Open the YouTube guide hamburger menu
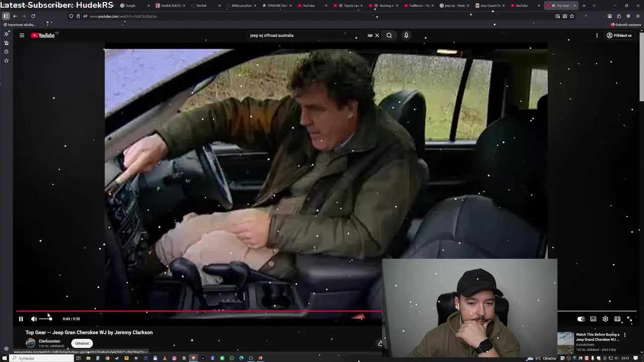Screen dimensions: 644x362 22,35
